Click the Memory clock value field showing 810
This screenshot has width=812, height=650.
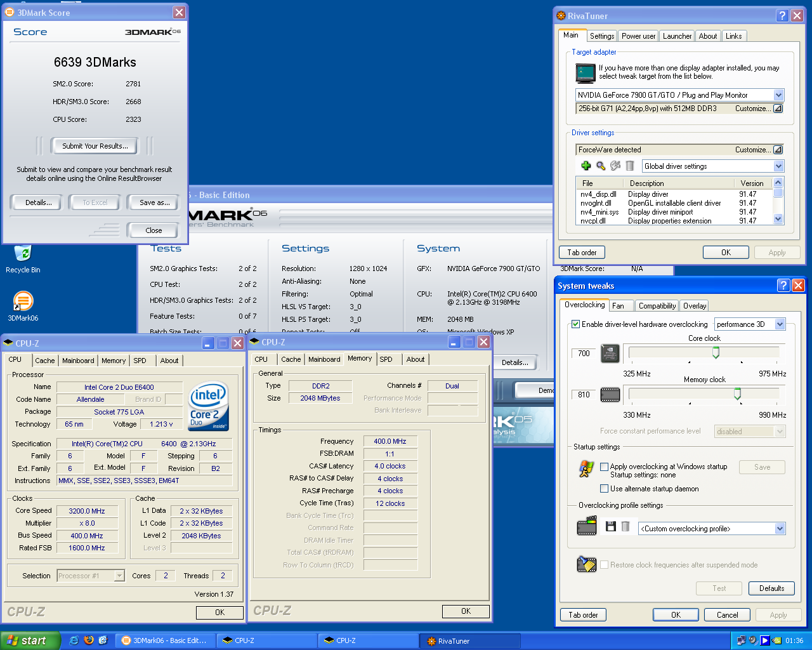(584, 395)
